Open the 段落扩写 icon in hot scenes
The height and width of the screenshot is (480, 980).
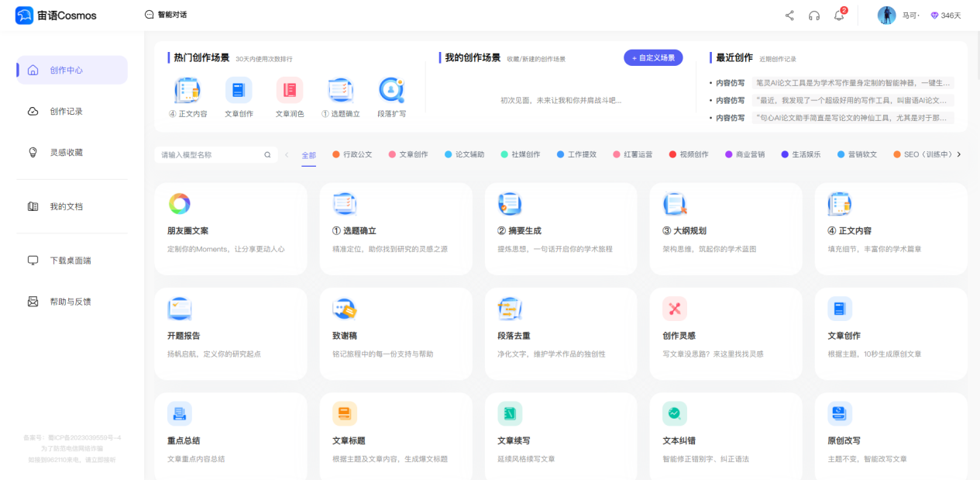coord(391,90)
